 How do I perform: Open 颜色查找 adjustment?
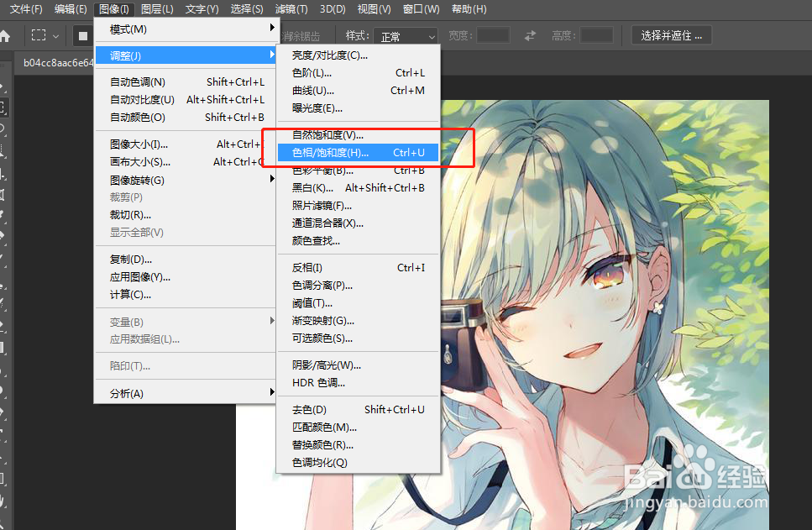tap(359, 240)
